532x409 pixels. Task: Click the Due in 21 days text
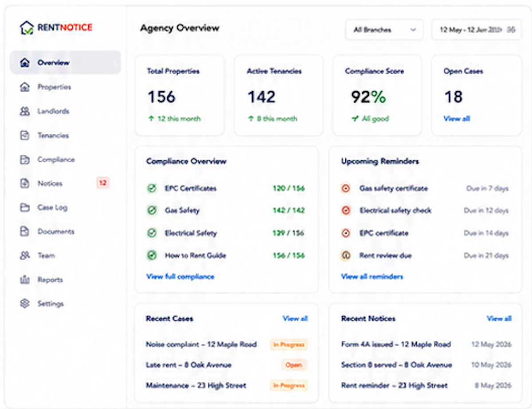pos(486,255)
